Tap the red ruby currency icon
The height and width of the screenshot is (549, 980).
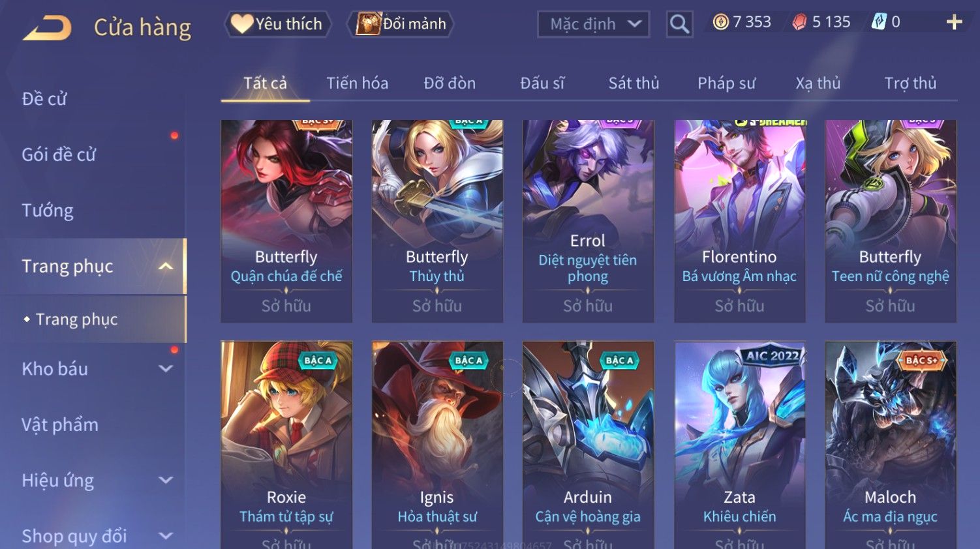(x=799, y=22)
